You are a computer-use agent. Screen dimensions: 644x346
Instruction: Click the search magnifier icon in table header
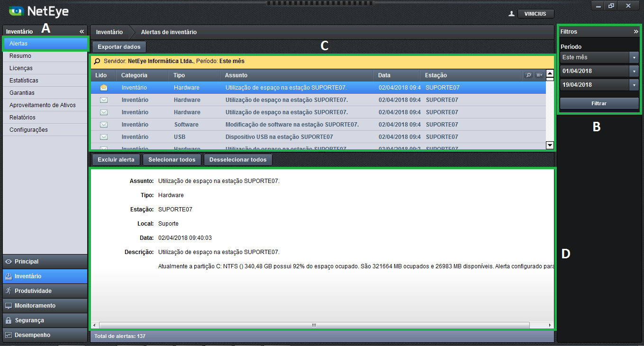tap(528, 75)
